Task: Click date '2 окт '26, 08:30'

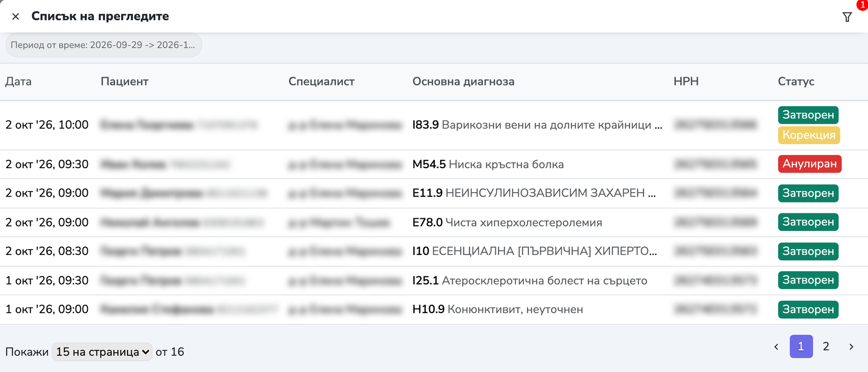Action: 47,251
